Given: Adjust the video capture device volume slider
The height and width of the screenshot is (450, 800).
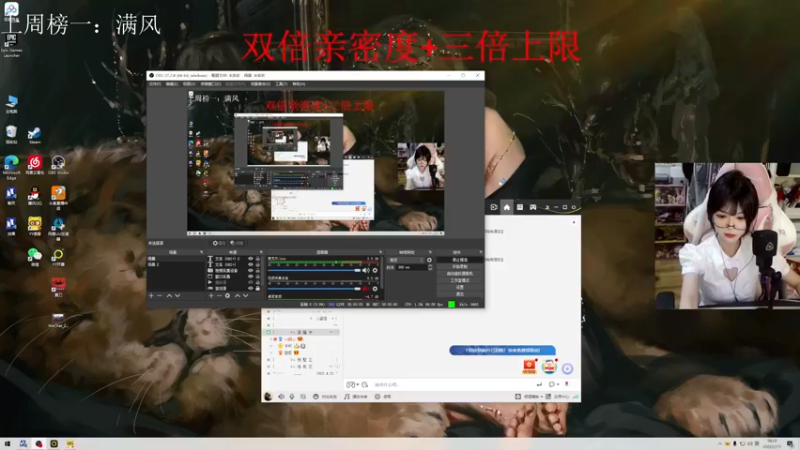Looking at the screenshot, I should pos(314,289).
